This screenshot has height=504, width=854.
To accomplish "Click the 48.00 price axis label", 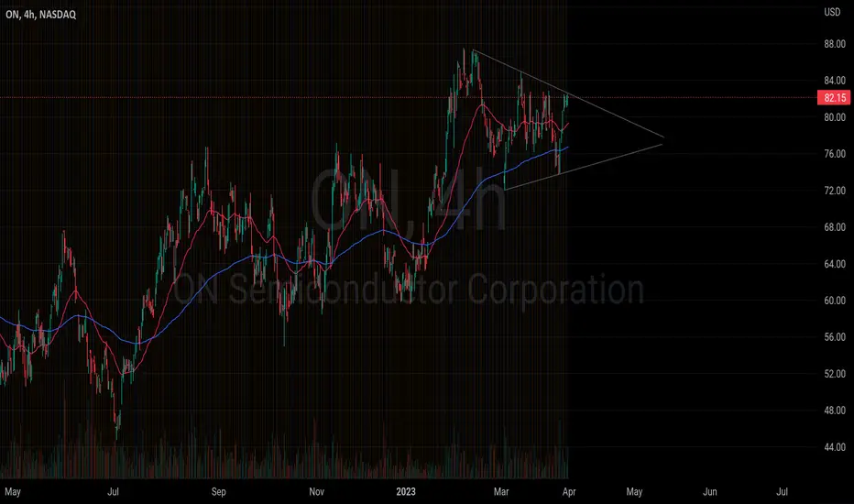I will [x=835, y=411].
